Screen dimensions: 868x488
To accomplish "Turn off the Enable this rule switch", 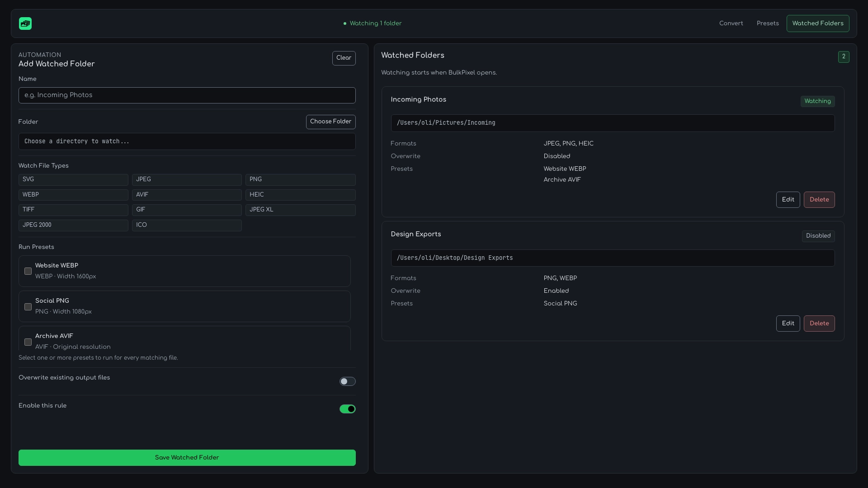I will (x=347, y=409).
